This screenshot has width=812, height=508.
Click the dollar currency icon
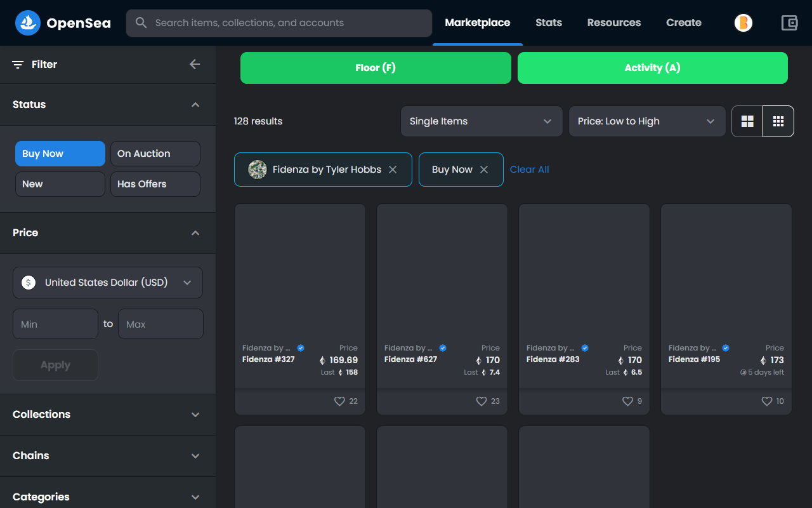29,283
